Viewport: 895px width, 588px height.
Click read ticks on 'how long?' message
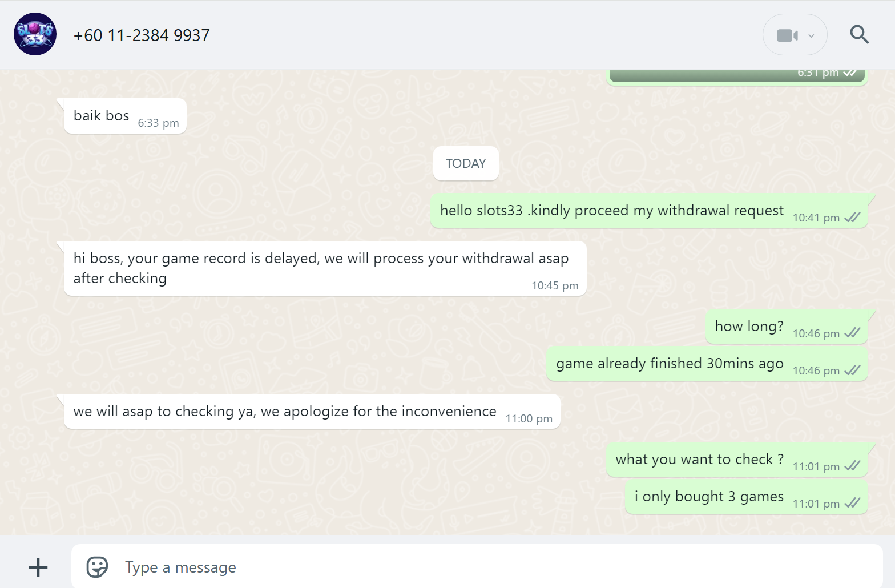coord(852,333)
